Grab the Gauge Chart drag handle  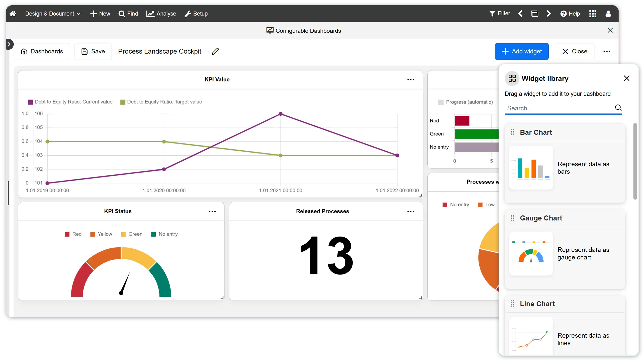click(x=512, y=218)
